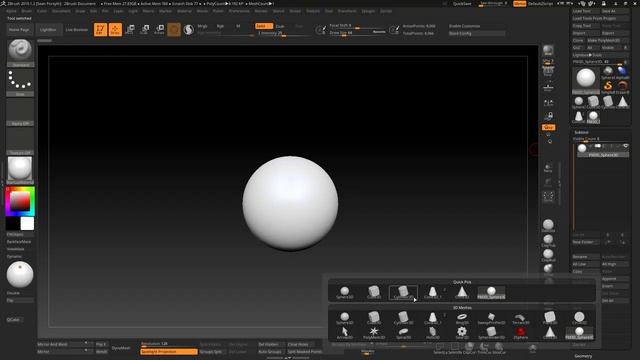Expand the Geometry section header
The width and height of the screenshot is (640, 360).
click(583, 356)
